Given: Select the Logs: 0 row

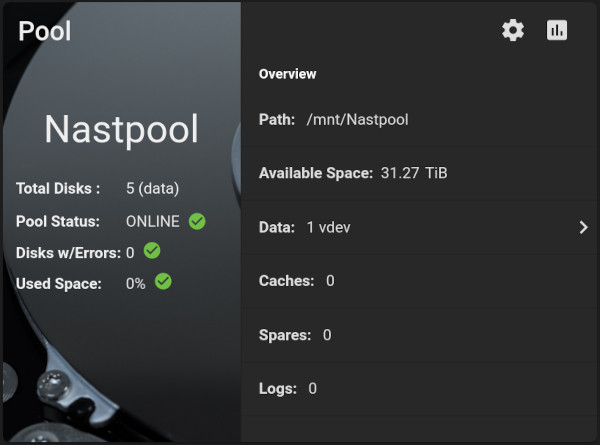Looking at the screenshot, I should point(420,389).
